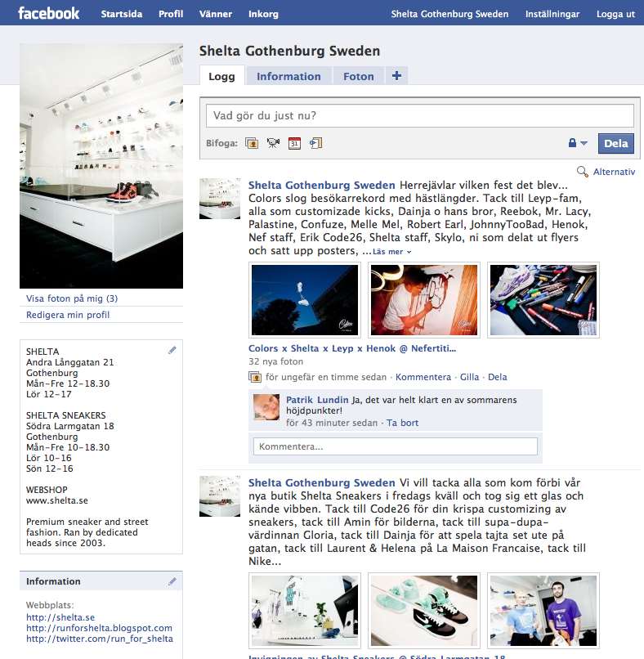Attach a photo to the status update

point(252,143)
